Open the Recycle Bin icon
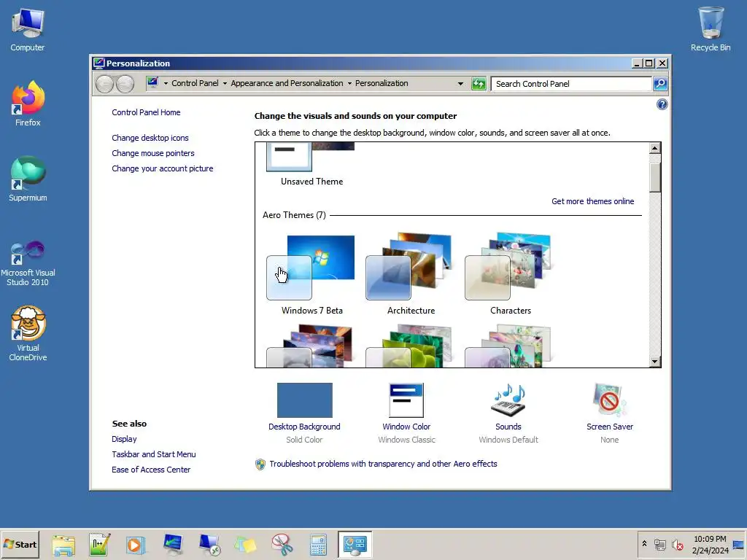Screen dimensions: 747x560 click(x=711, y=29)
